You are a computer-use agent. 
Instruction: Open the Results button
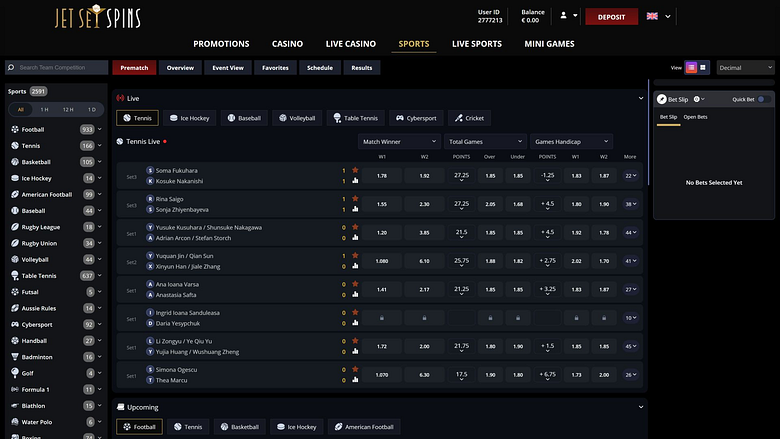(362, 68)
